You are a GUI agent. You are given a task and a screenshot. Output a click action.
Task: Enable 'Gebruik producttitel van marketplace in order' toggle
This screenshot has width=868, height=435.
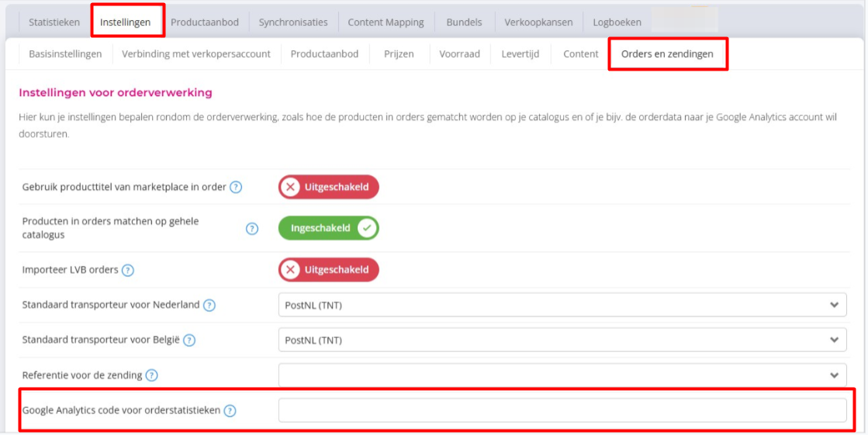tap(328, 187)
